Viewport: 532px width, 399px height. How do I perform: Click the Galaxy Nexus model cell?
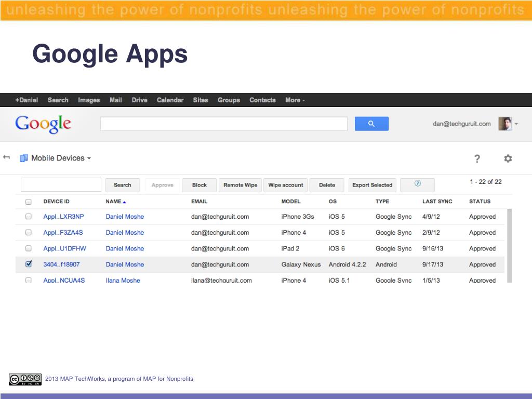coord(301,264)
